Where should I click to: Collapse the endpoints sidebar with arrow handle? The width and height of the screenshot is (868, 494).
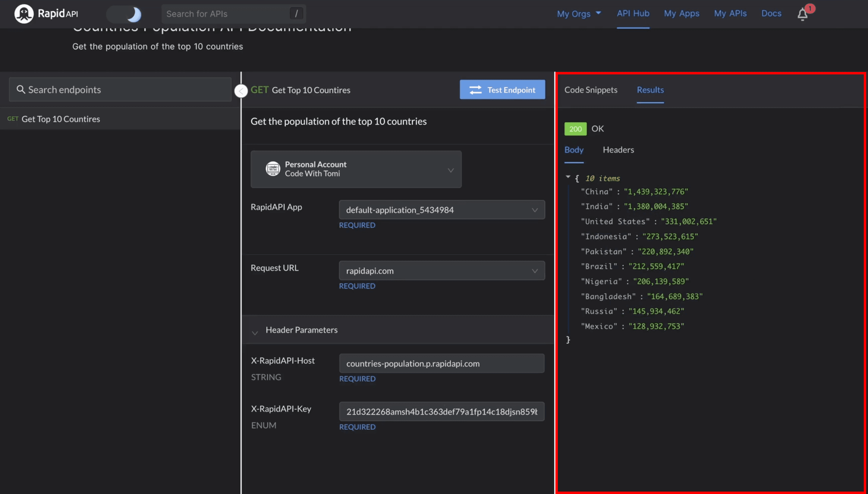pos(241,91)
